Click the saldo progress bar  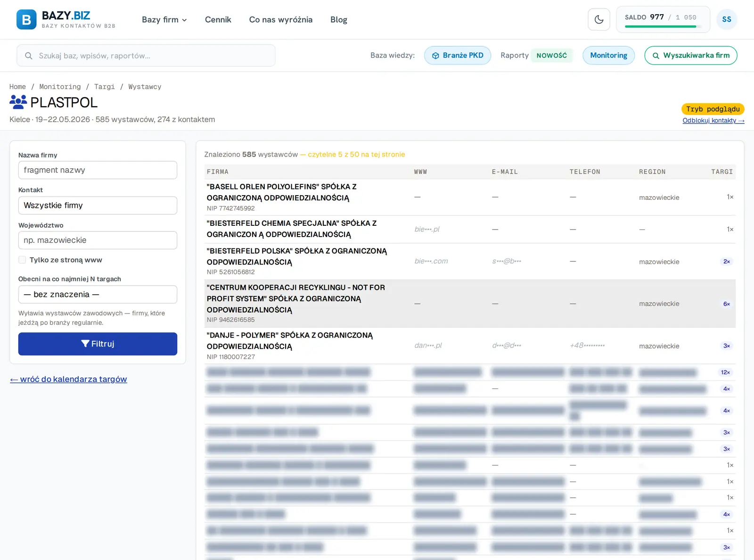[663, 26]
